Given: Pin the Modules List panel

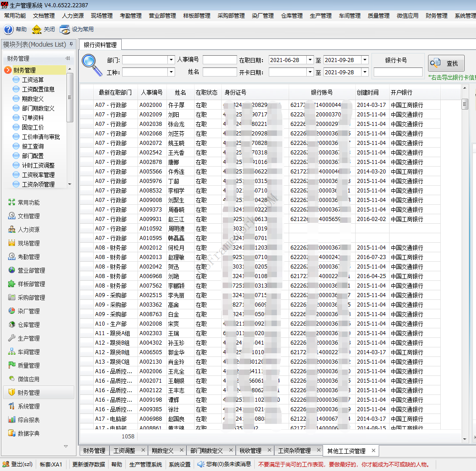Looking at the screenshot, I should (71, 44).
